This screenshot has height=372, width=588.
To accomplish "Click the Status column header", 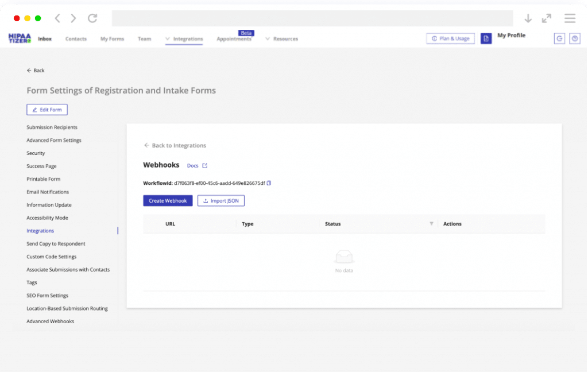I will [x=332, y=224].
